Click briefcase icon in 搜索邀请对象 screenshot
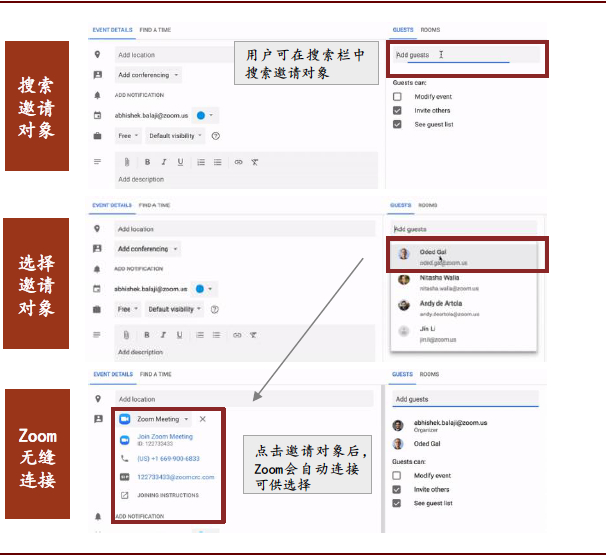The width and height of the screenshot is (611, 558). (97, 136)
